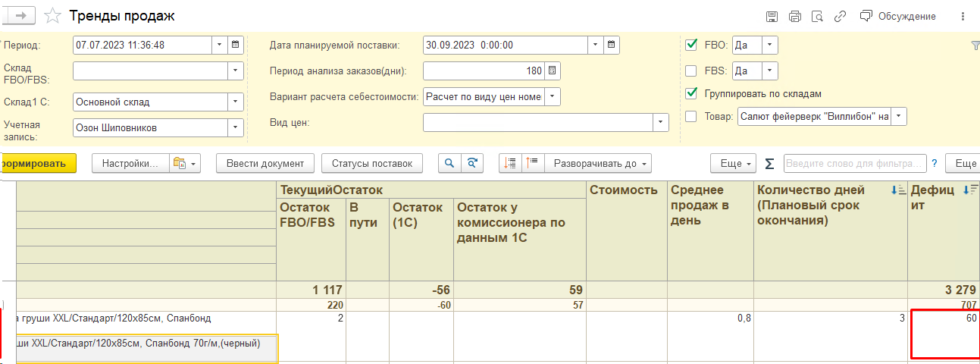The height and width of the screenshot is (364, 980).
Task: Click the filter word input field
Action: [855, 163]
